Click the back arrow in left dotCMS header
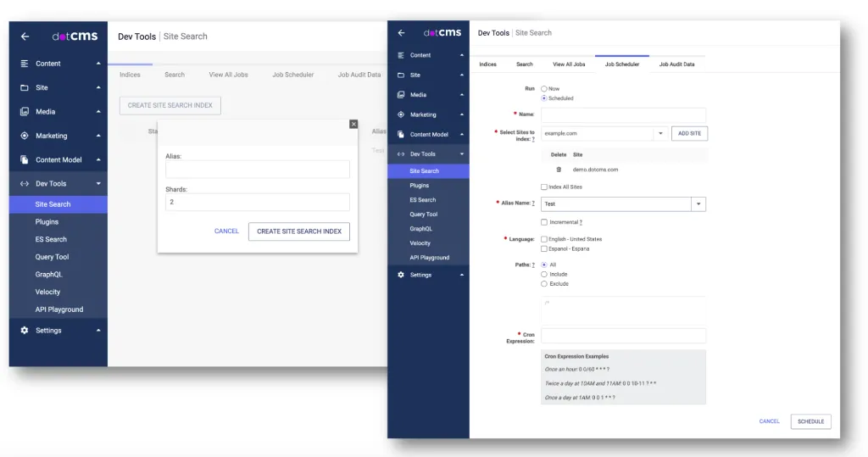This screenshot has height=457, width=868. [x=25, y=36]
